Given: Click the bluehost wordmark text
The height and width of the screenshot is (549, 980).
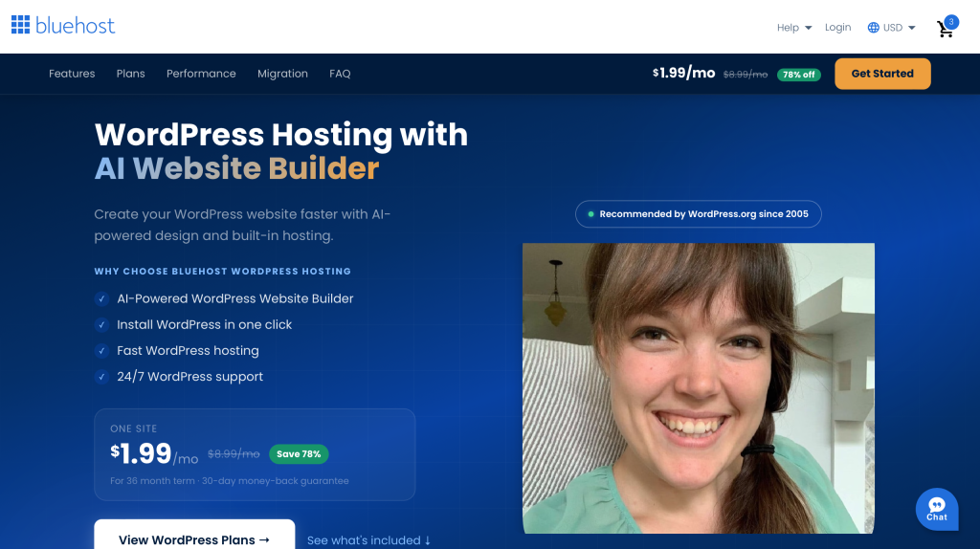Looking at the screenshot, I should pyautogui.click(x=75, y=26).
